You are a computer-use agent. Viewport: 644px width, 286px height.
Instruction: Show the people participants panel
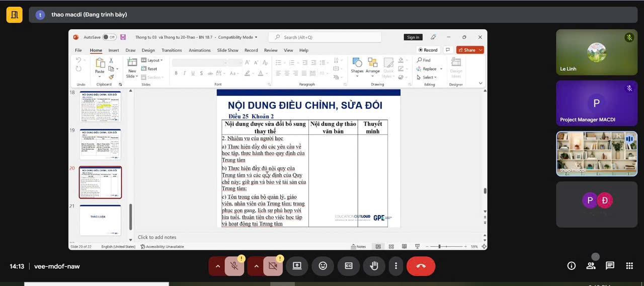tap(591, 266)
